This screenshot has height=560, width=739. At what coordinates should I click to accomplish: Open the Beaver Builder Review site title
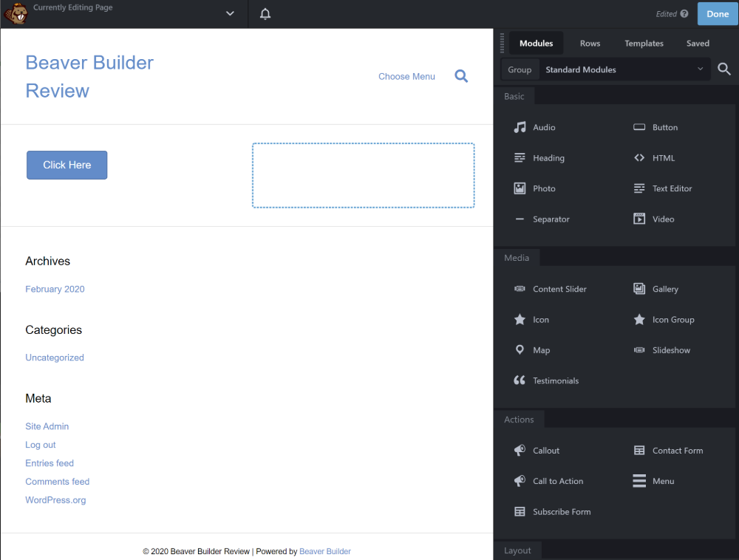coord(89,76)
